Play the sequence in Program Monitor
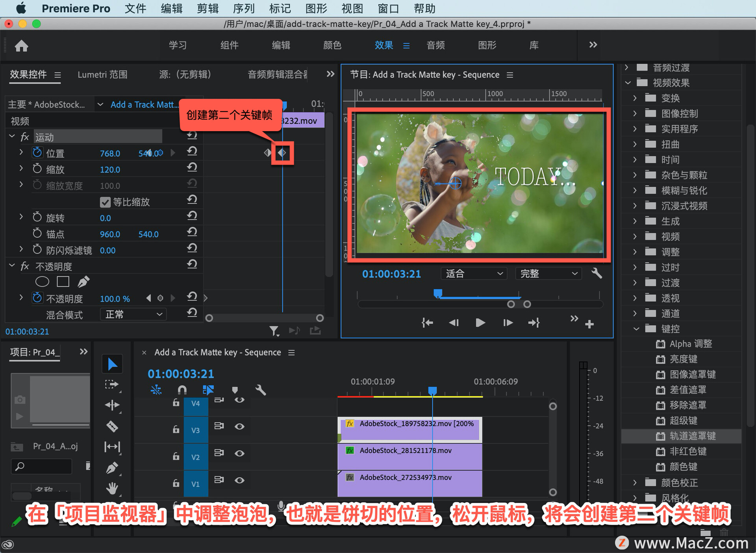The height and width of the screenshot is (553, 756). [480, 323]
